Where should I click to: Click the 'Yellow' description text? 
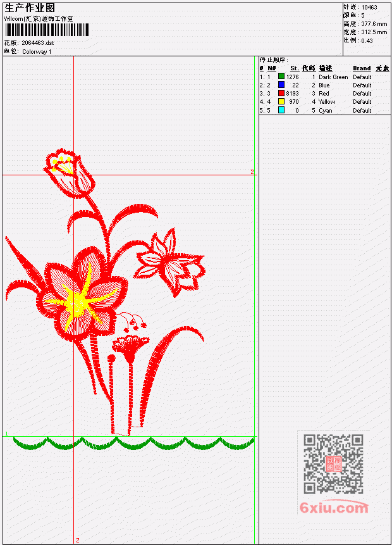click(x=327, y=102)
